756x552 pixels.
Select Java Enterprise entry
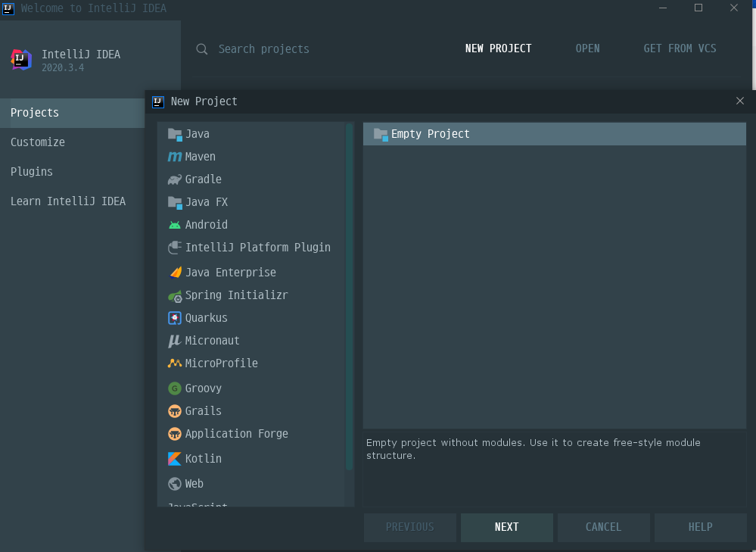[x=250, y=273]
